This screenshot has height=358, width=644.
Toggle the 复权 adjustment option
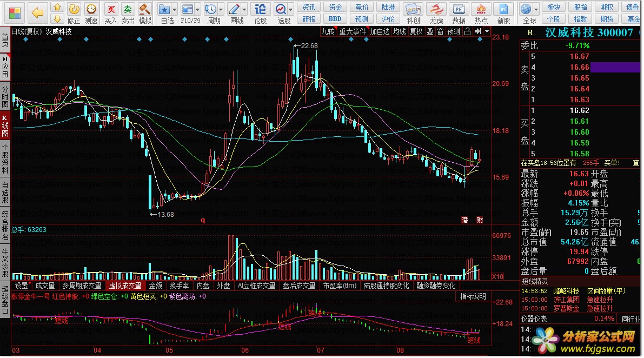coord(416,31)
